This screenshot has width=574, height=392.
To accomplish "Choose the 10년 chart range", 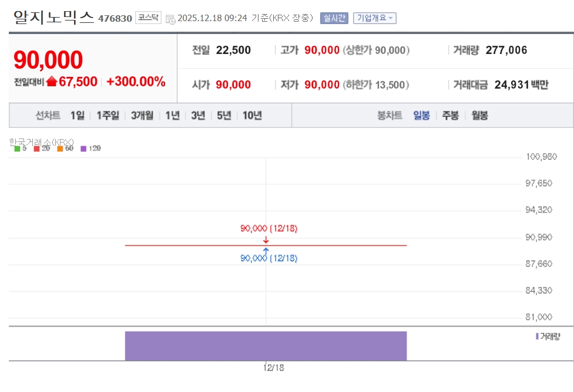I will point(252,116).
